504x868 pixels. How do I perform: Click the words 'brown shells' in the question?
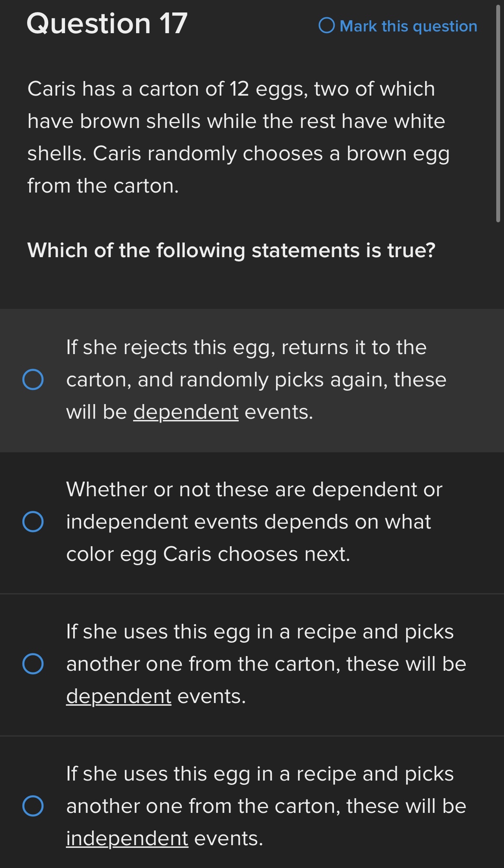coord(140,121)
